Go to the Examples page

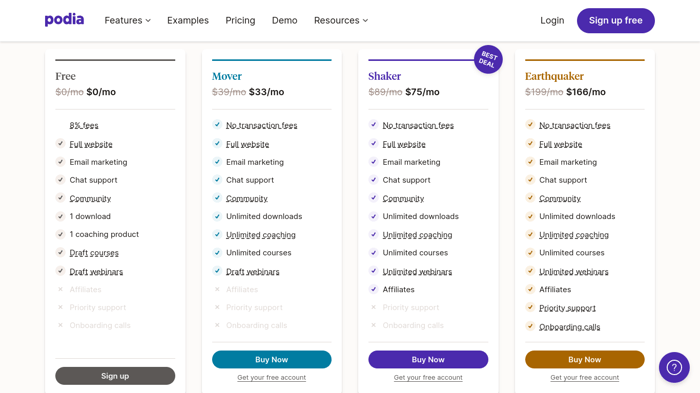coord(188,21)
